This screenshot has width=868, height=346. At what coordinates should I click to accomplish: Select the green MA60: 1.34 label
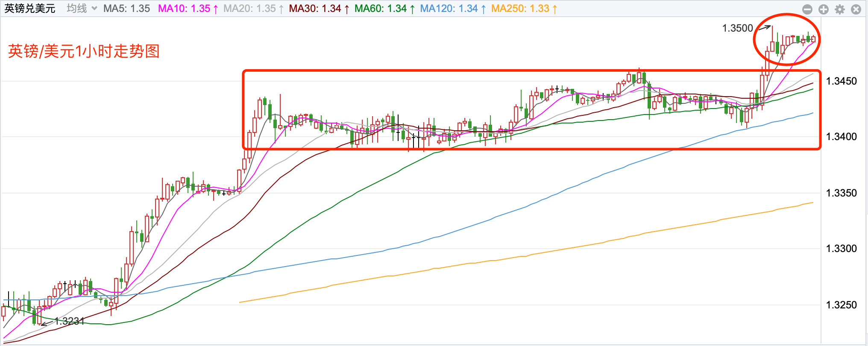tap(384, 9)
